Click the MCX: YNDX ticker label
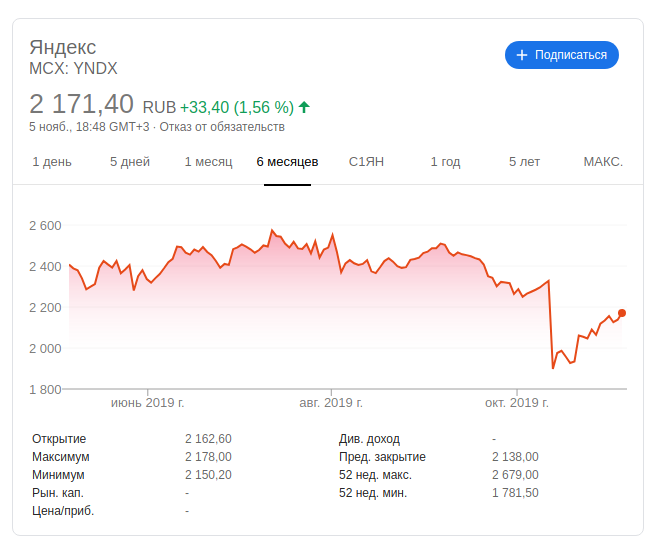Image resolution: width=645 pixels, height=554 pixels. [x=73, y=68]
